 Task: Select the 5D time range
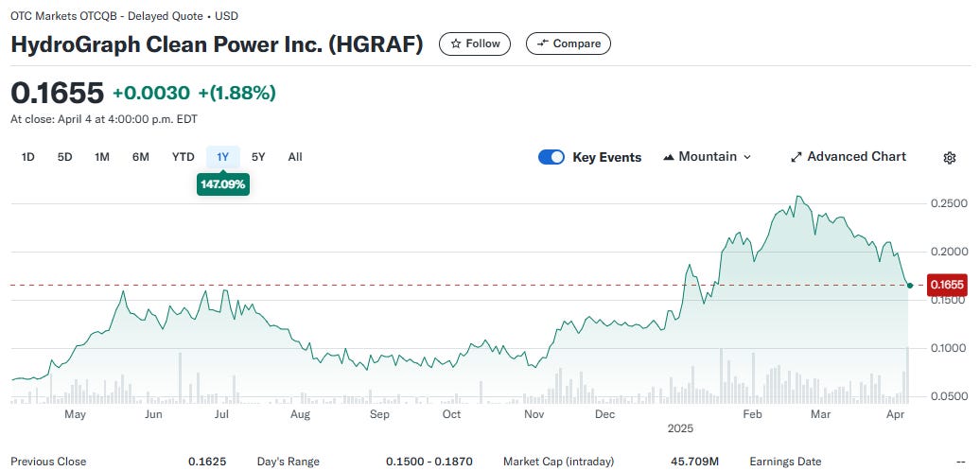[65, 157]
